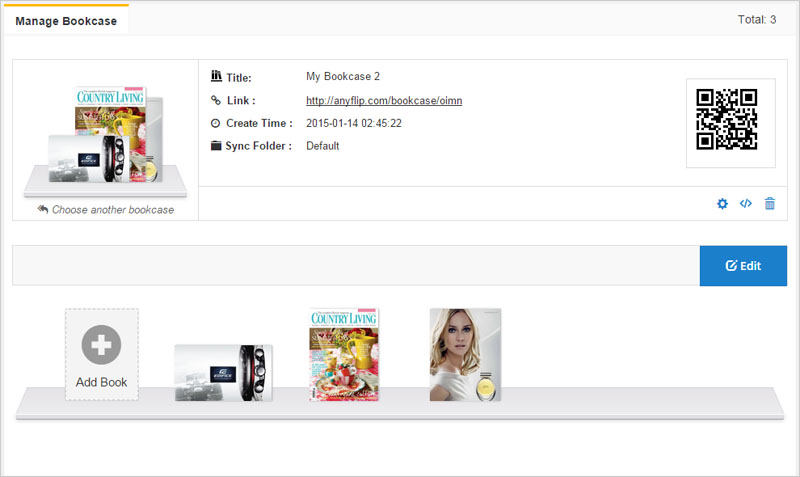Viewport: 800px width, 477px height.
Task: Open the Country Living magazine on the shelf
Action: coord(345,355)
